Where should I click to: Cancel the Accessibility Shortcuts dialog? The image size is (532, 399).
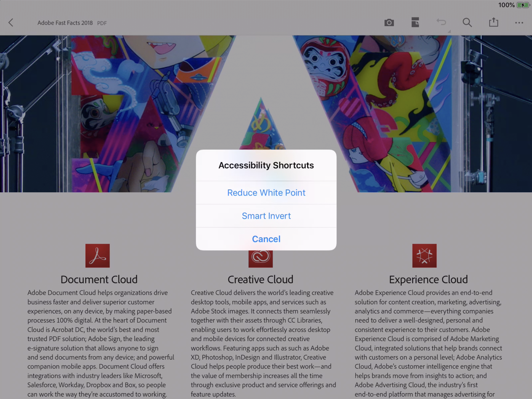coord(266,239)
